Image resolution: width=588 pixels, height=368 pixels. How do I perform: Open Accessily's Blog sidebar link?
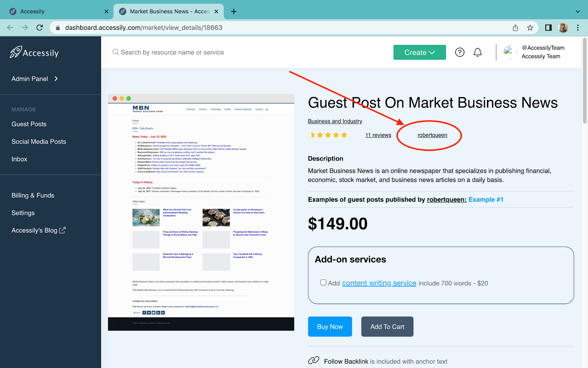[x=38, y=230]
